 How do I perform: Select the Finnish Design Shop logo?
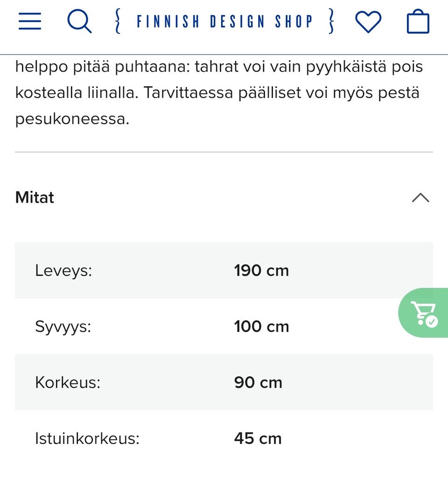click(224, 21)
